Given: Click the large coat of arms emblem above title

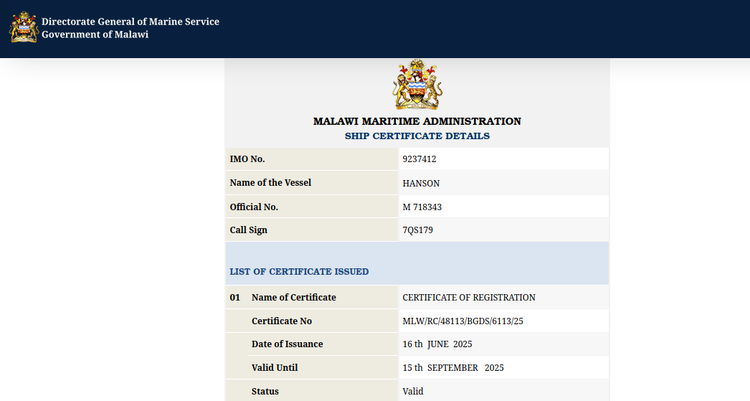Looking at the screenshot, I should 417,85.
